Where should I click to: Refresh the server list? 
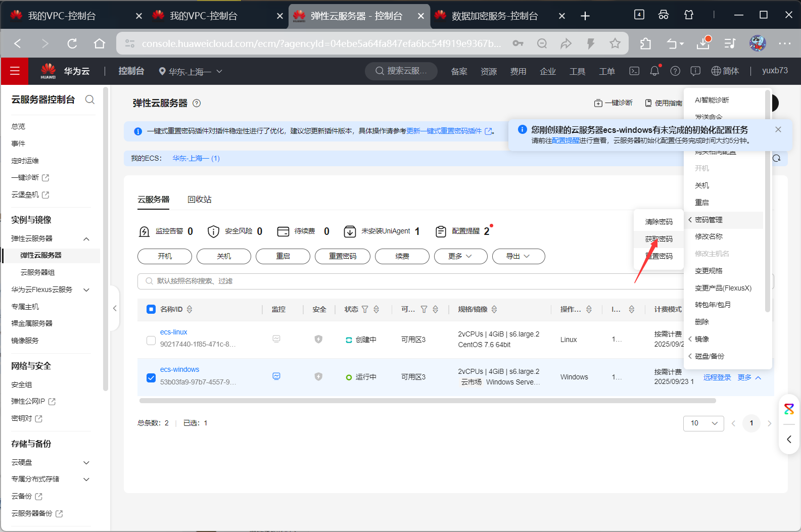(777, 158)
